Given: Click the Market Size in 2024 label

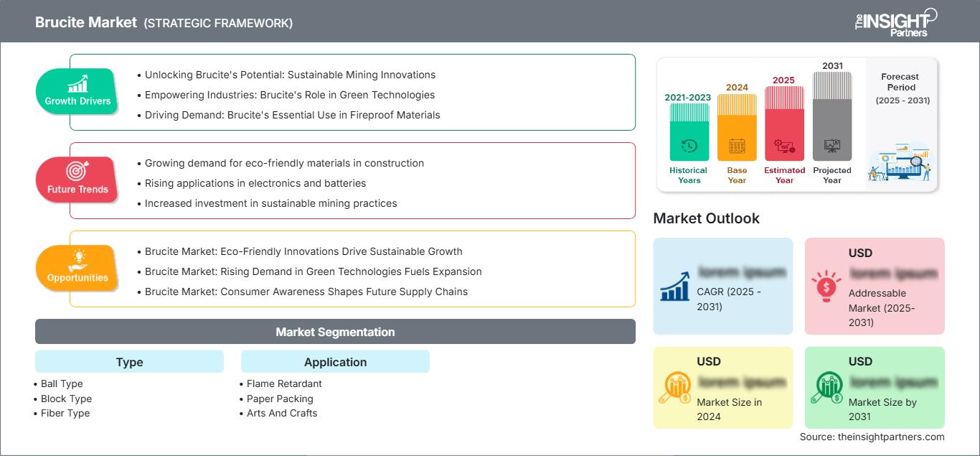Looking at the screenshot, I should tap(729, 409).
